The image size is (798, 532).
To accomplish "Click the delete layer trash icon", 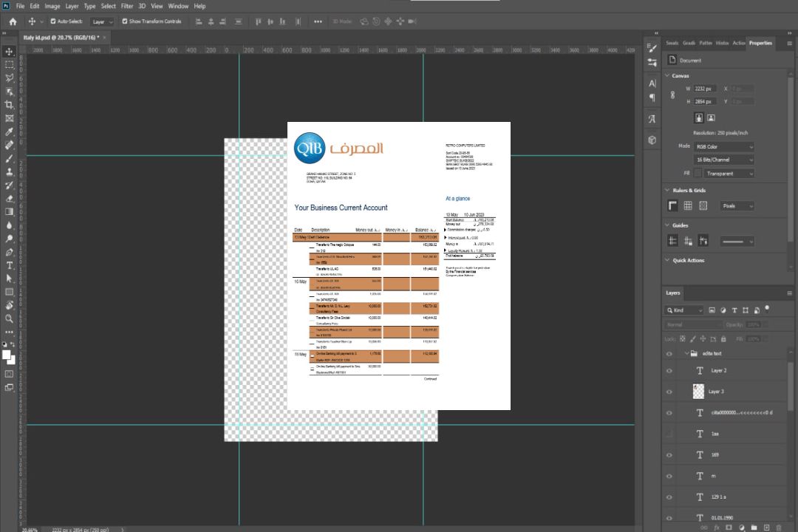I will click(x=779, y=527).
